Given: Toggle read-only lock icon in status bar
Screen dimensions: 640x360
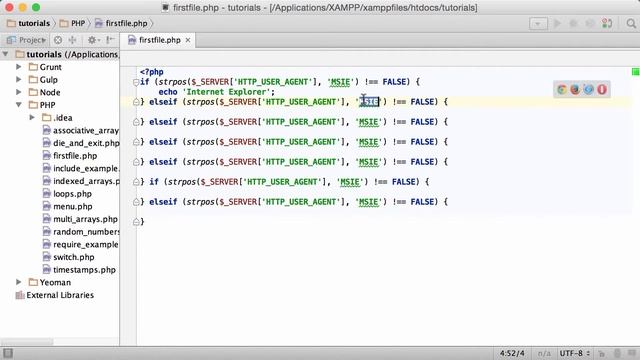Looking at the screenshot, I should click(602, 353).
